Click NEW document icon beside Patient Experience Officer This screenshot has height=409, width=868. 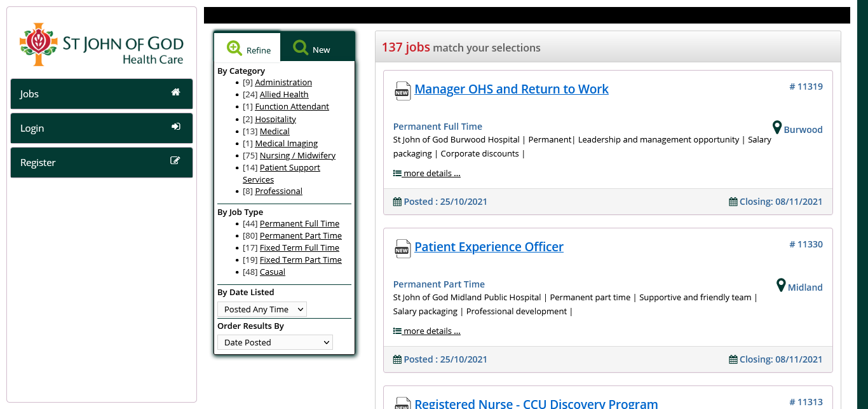402,249
